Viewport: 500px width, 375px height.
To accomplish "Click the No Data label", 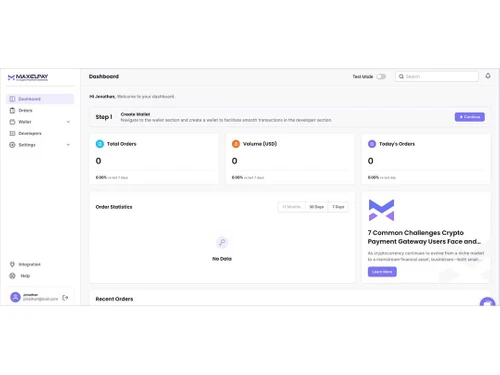I will click(x=222, y=259).
